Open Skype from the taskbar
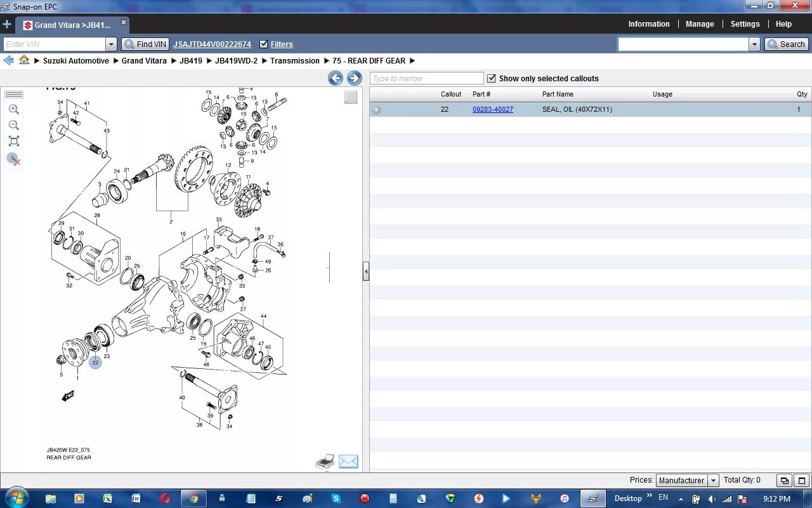The height and width of the screenshot is (508, 812). tap(336, 498)
